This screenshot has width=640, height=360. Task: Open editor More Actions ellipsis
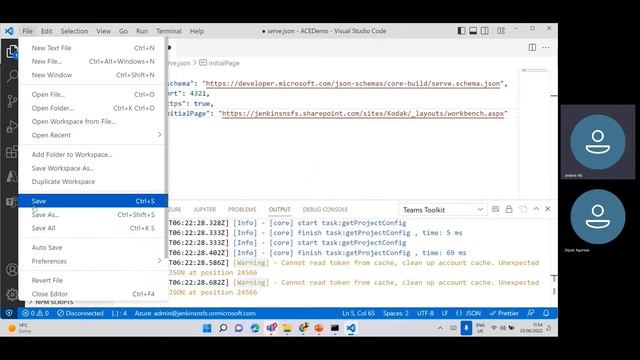pos(546,47)
